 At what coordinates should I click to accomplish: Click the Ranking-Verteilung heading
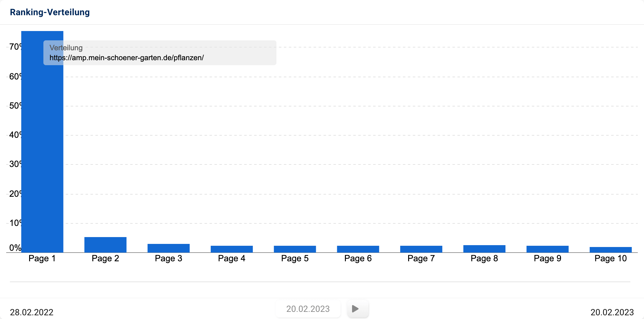tap(50, 12)
